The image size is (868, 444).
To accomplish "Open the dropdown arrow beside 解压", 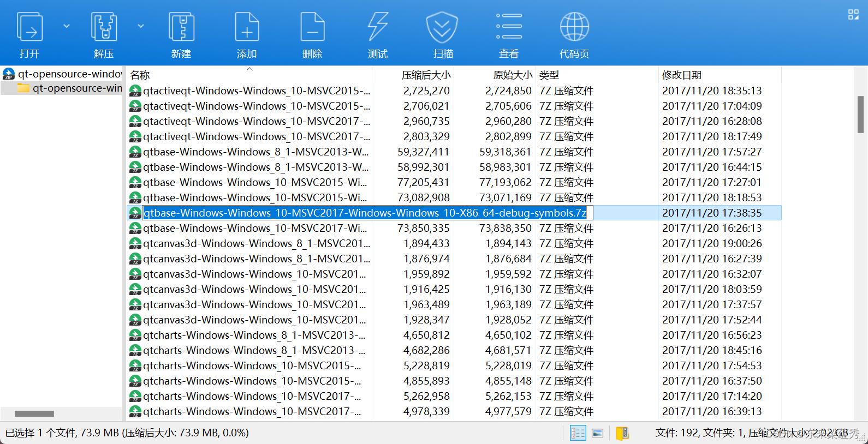I will point(141,26).
